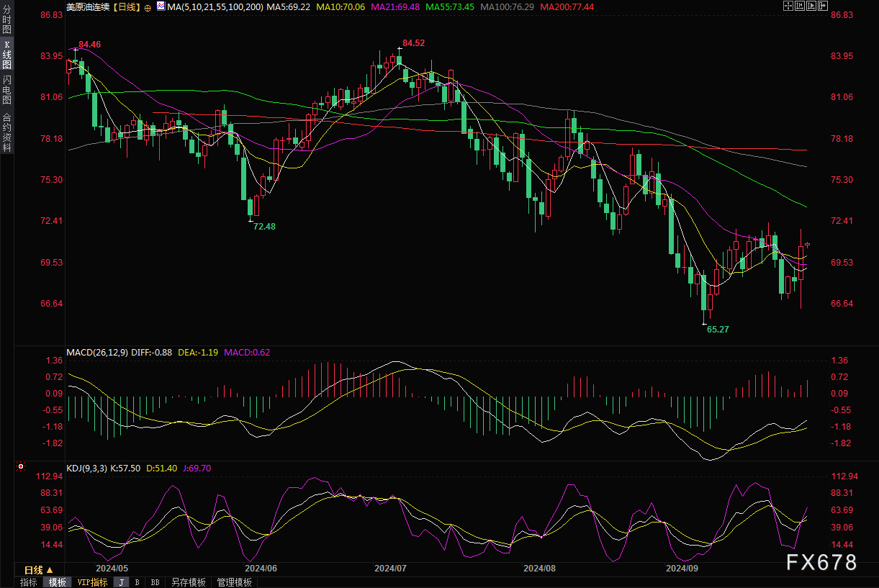
Task: Expand the 日线 period selector at bottom left
Action: coord(39,569)
